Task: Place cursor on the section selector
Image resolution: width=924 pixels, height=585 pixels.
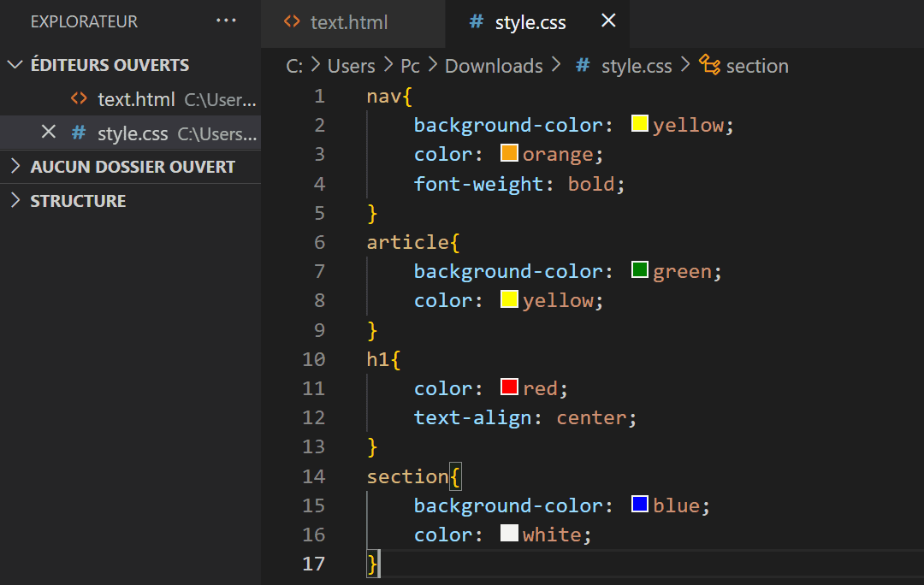Action: click(x=408, y=476)
